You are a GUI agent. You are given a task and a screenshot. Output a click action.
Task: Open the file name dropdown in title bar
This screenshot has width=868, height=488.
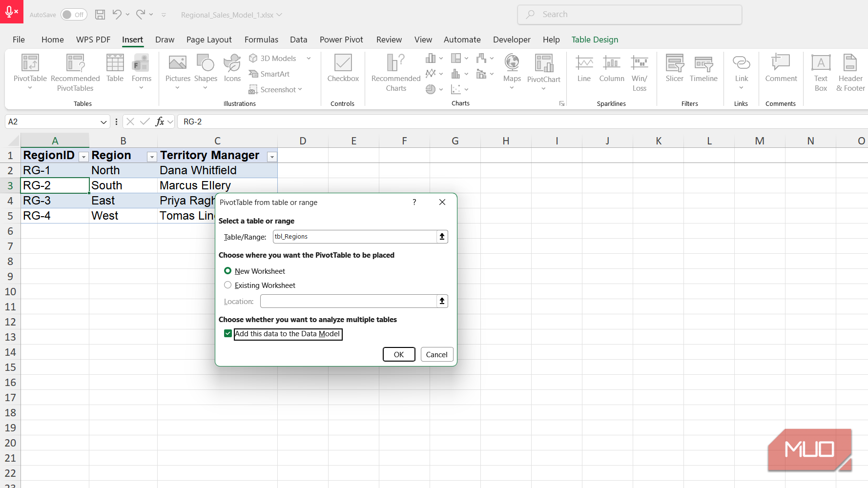coord(280,15)
